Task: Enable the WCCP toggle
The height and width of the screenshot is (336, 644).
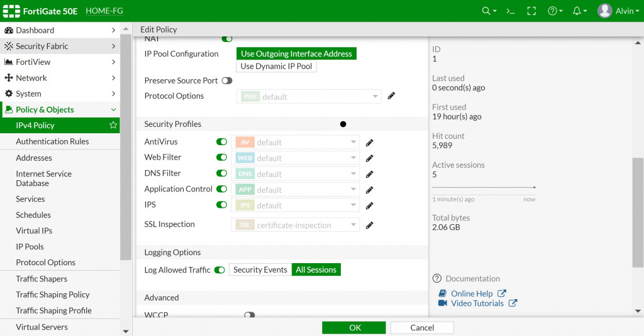Action: (x=249, y=315)
